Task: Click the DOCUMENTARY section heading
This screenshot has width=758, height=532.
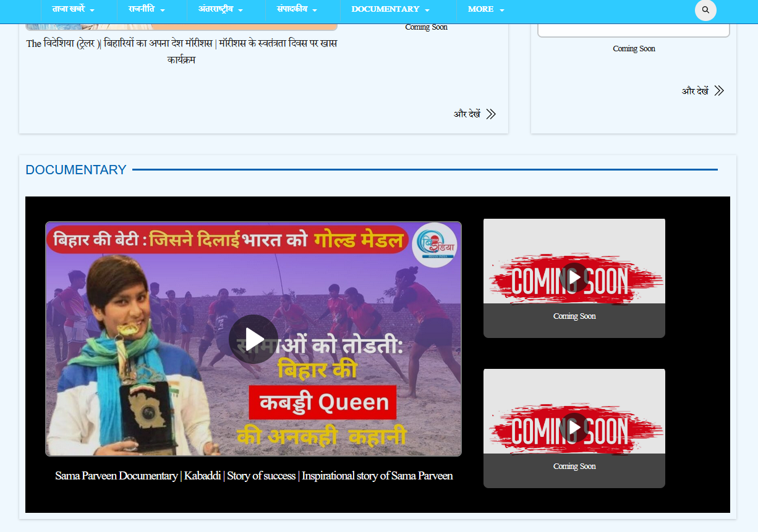Action: (76, 170)
